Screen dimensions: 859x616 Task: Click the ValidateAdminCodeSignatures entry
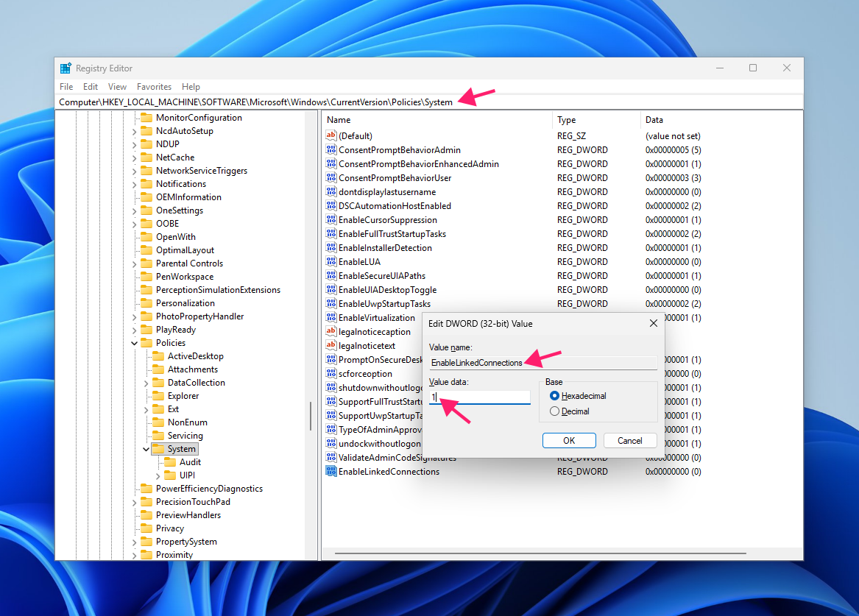coord(397,458)
